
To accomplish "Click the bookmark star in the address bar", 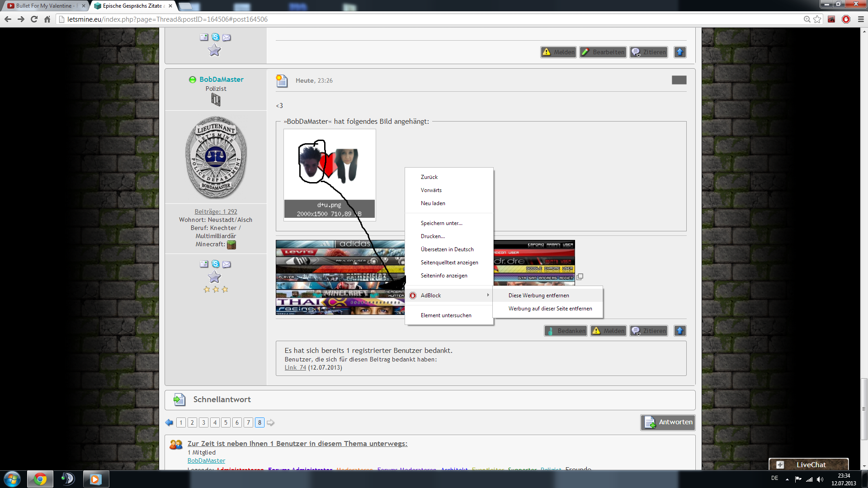I will pos(817,19).
